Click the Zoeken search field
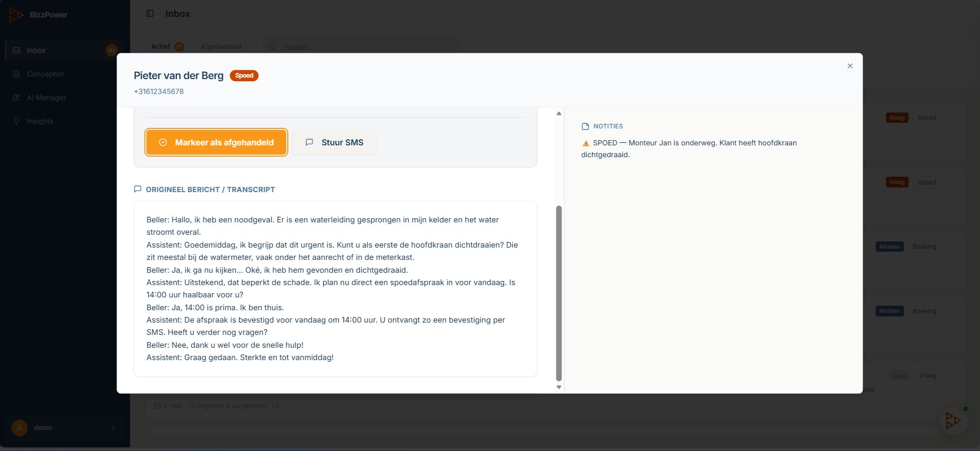This screenshot has height=451, width=980. pos(361,47)
